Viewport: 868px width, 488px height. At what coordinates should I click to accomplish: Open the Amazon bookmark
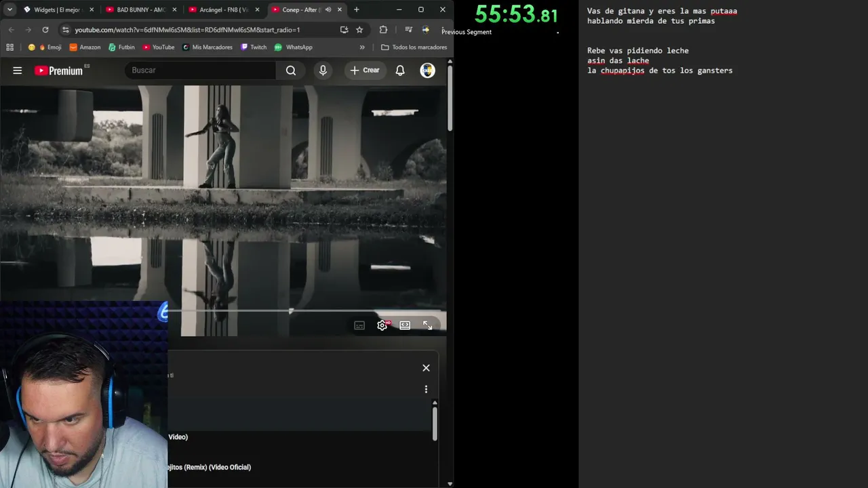(85, 47)
